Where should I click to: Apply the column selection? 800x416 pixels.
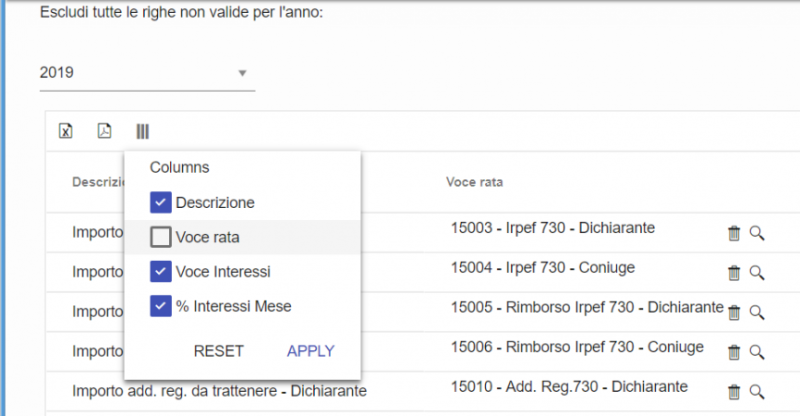310,351
